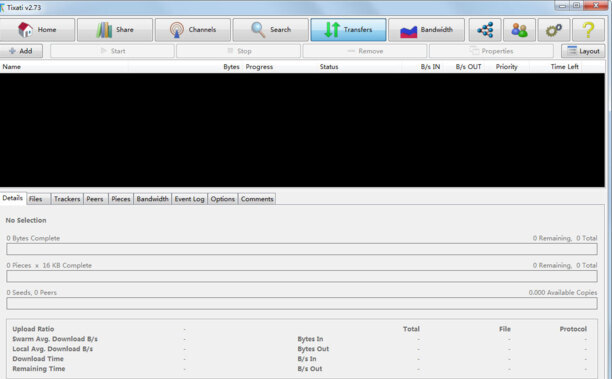This screenshot has width=612, height=379.
Task: Sort transfers by Priority column
Action: coord(507,67)
